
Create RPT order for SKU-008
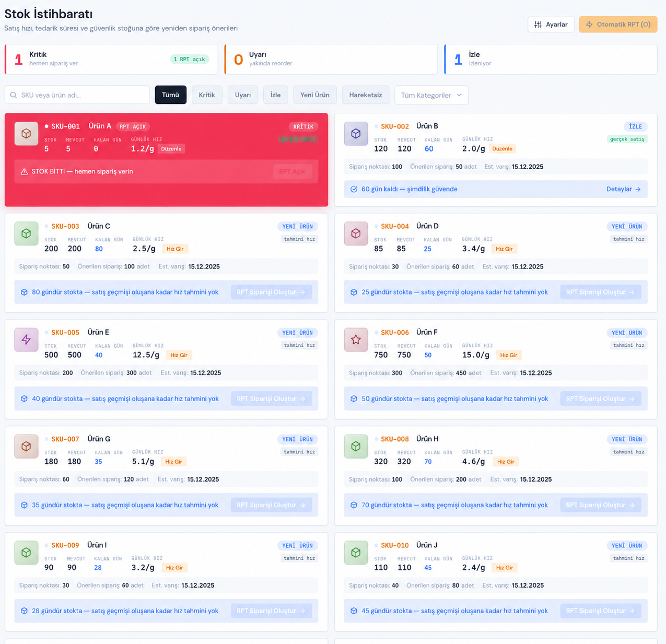600,505
